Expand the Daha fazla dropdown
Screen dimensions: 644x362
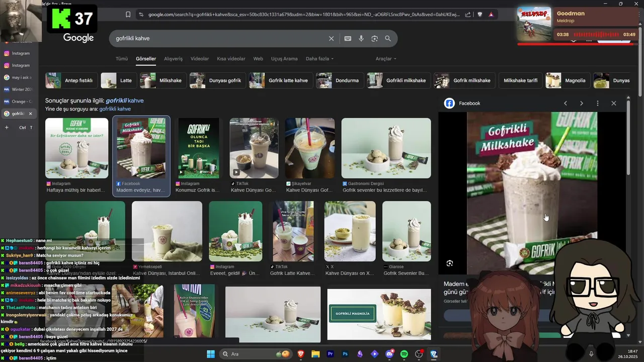pyautogui.click(x=319, y=59)
